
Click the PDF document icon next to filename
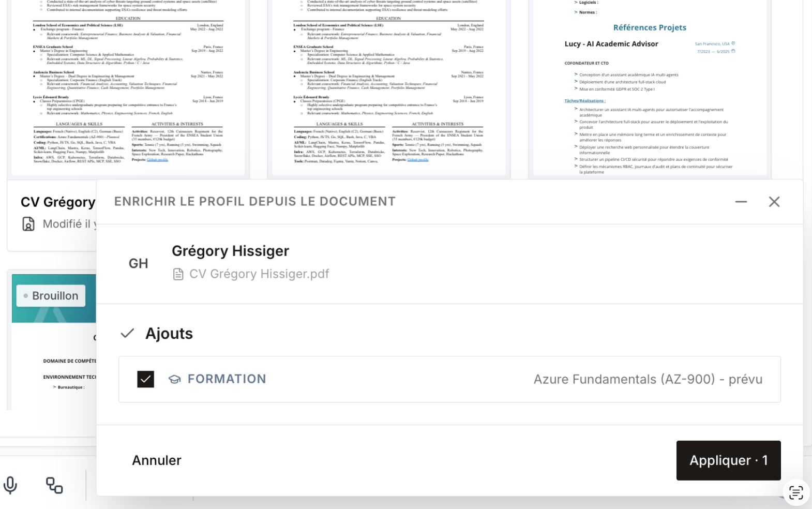click(178, 274)
